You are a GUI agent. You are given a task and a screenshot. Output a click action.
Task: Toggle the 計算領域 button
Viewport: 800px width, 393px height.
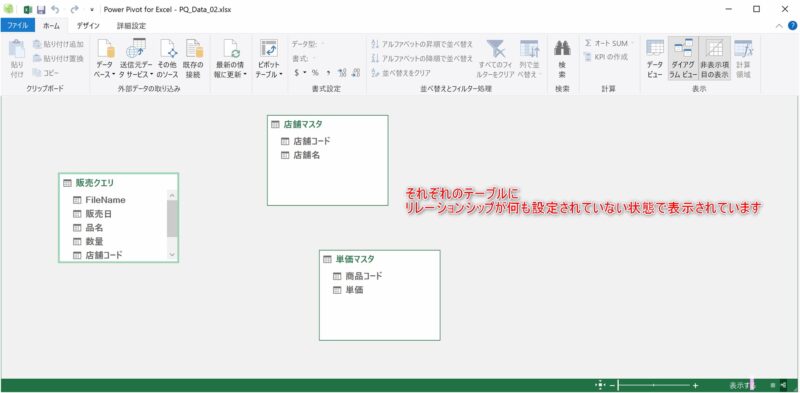(x=743, y=59)
